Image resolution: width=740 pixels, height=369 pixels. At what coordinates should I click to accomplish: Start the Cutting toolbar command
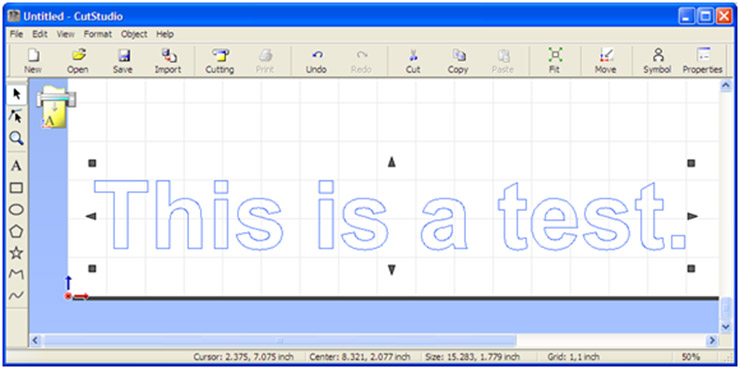(219, 60)
